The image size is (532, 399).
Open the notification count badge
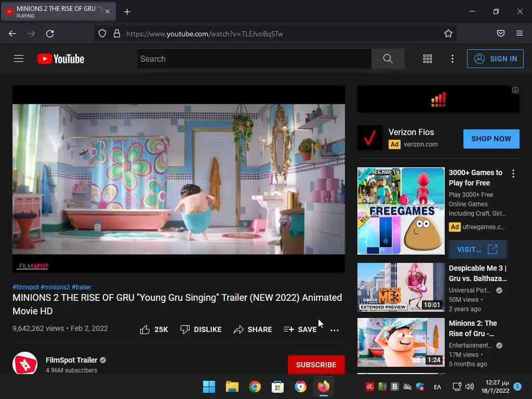point(517,387)
